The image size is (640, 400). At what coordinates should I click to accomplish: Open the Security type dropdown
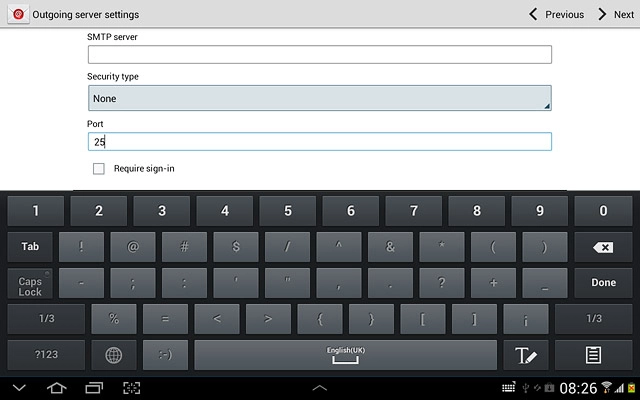click(x=319, y=98)
